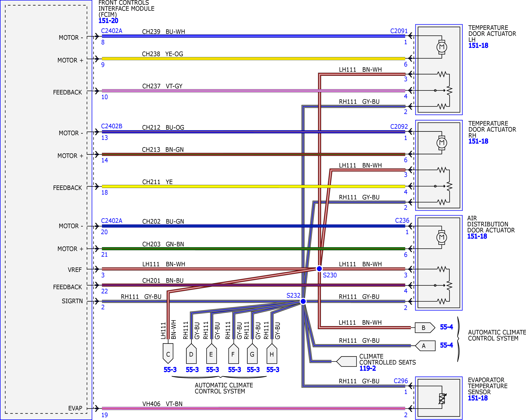Click wire label CH213 BN-GN
The height and width of the screenshot is (420, 526).
point(163,150)
